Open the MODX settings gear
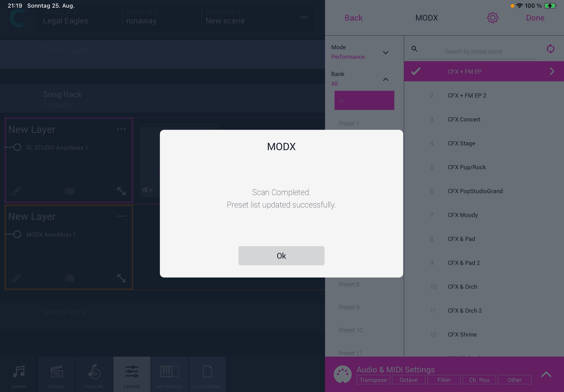 pos(493,18)
